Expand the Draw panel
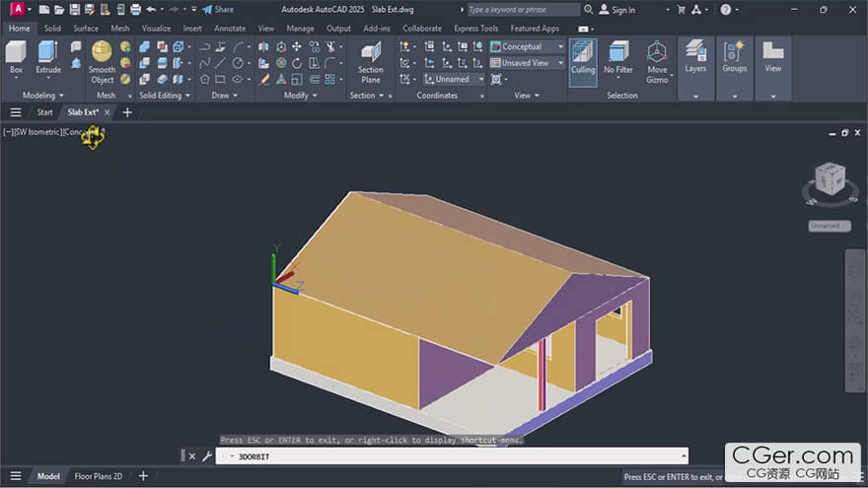 (x=224, y=96)
